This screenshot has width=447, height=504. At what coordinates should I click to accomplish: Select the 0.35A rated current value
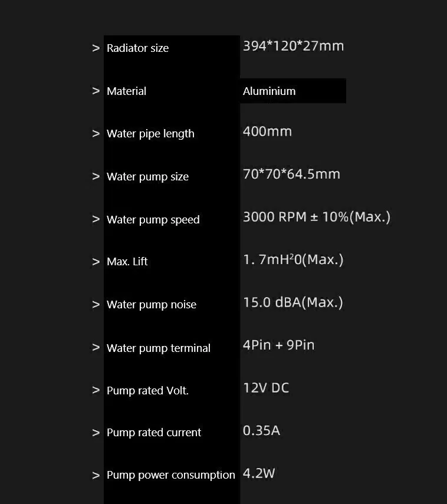261,430
